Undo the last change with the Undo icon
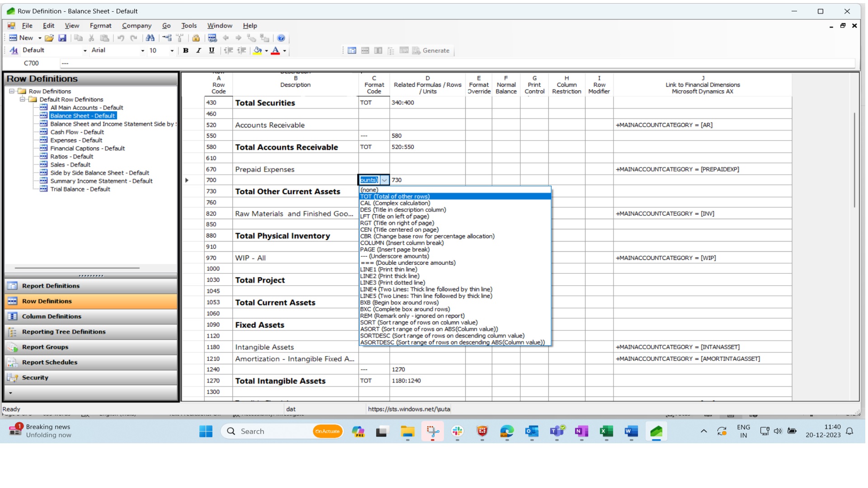The width and height of the screenshot is (868, 488). [x=121, y=38]
